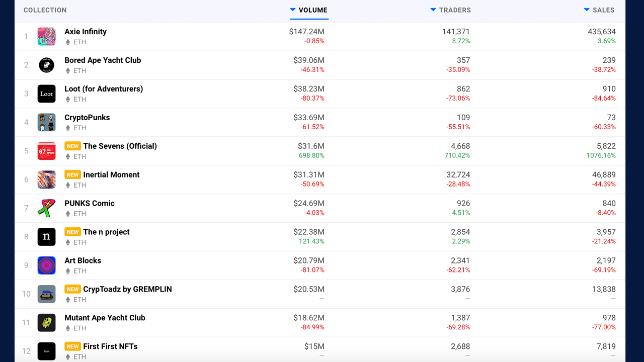Click the $39.06M volume value
Image resolution: width=644 pixels, height=362 pixels.
[x=309, y=60]
